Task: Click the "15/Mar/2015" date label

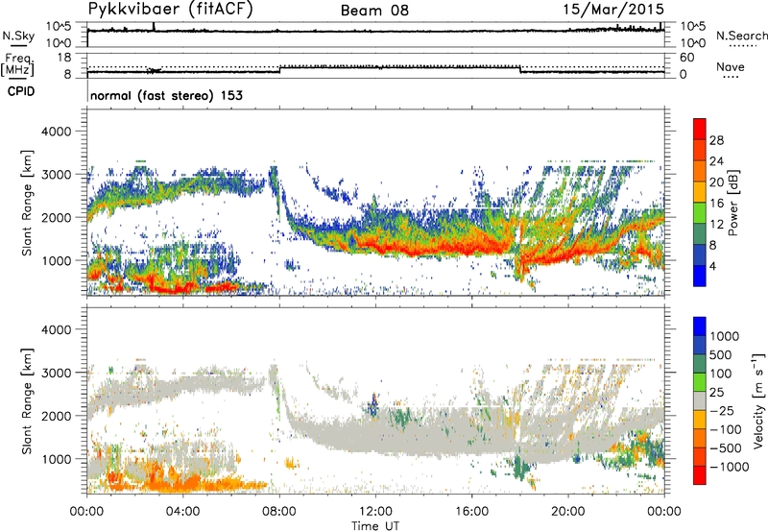Action: (613, 10)
